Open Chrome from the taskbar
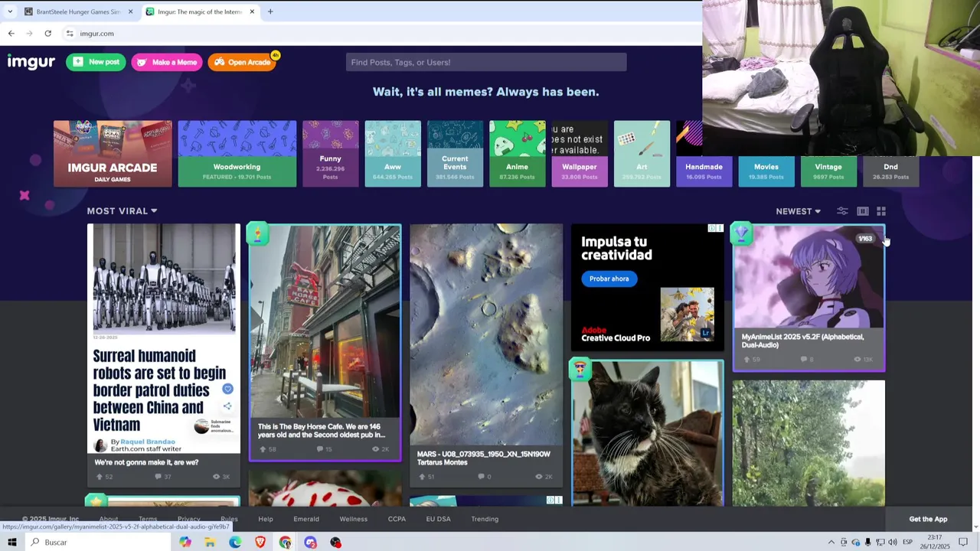The image size is (980, 551). click(x=286, y=542)
